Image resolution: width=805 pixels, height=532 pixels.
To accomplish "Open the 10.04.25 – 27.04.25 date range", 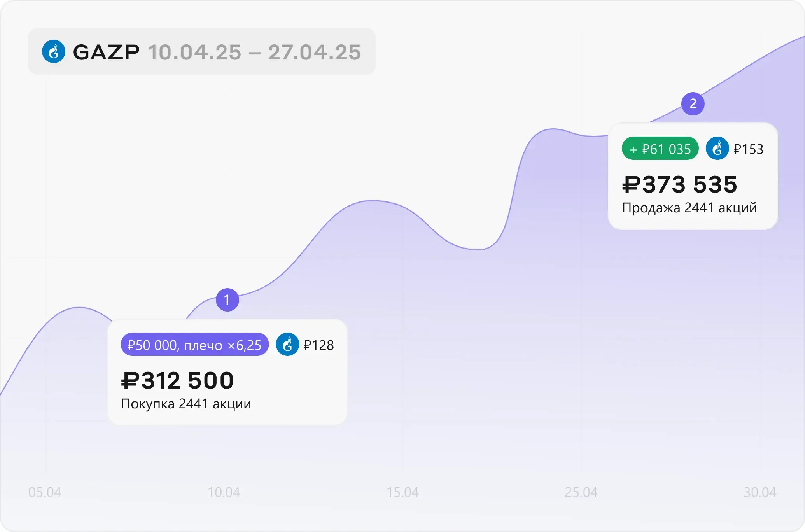I will click(x=254, y=52).
